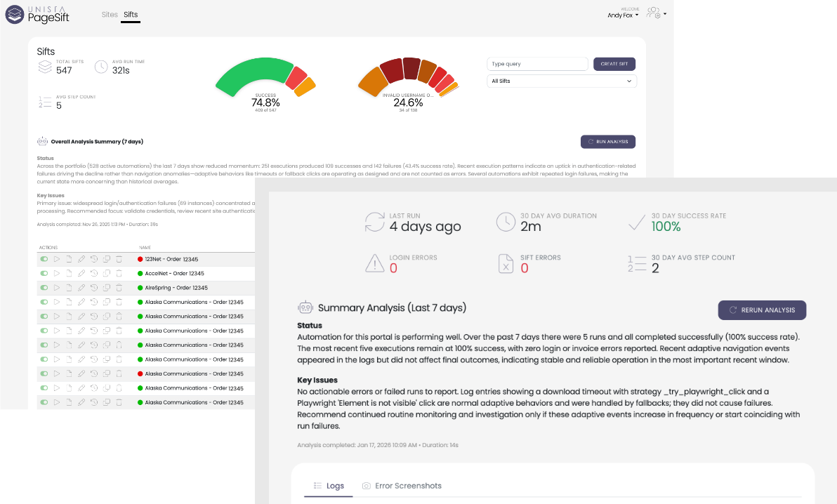Edit the AireSpring - Order 12345 sift
Screen dimensions: 837x504
pyautogui.click(x=81, y=288)
